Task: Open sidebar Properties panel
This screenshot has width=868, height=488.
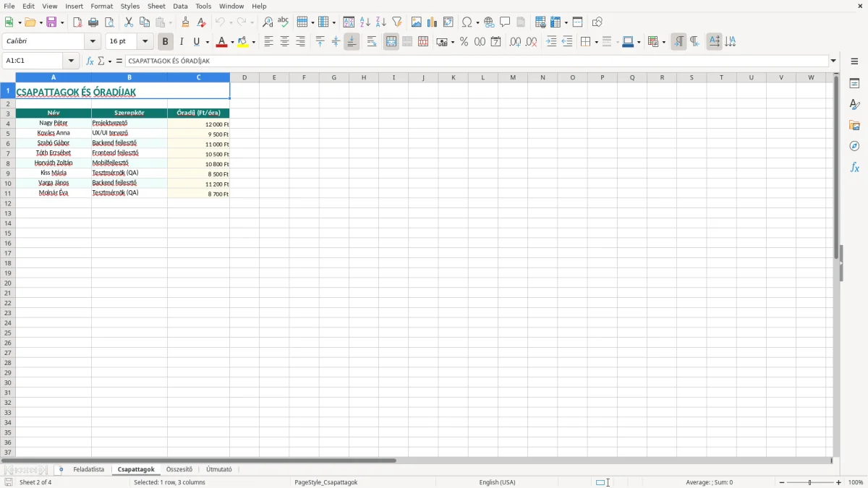Action: point(854,84)
